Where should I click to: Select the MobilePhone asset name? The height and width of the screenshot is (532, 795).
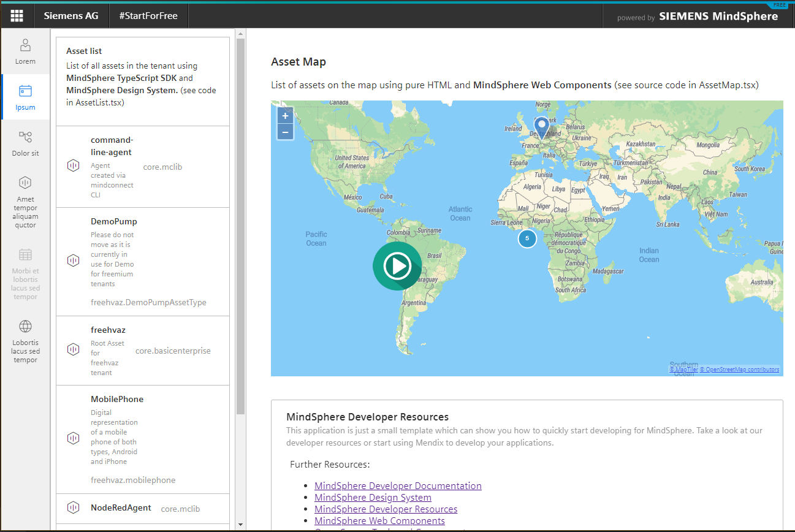click(x=117, y=399)
